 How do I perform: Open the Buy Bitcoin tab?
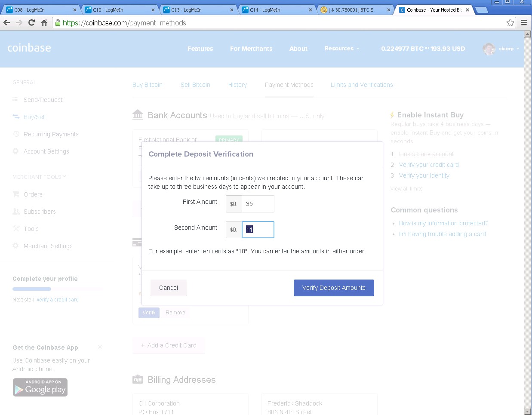(148, 85)
